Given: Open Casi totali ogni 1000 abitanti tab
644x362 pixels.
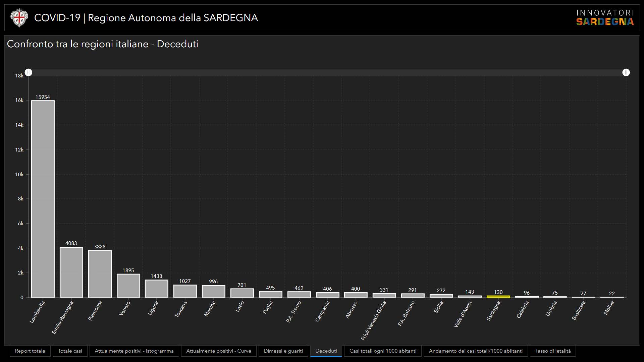Looking at the screenshot, I should [x=383, y=351].
